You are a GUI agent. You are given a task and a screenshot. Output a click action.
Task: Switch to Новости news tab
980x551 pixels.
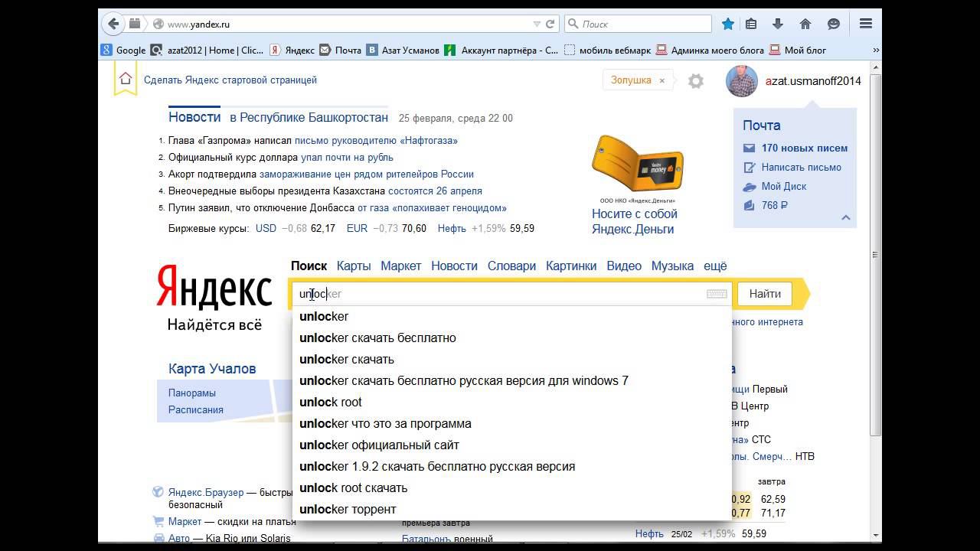click(x=194, y=117)
